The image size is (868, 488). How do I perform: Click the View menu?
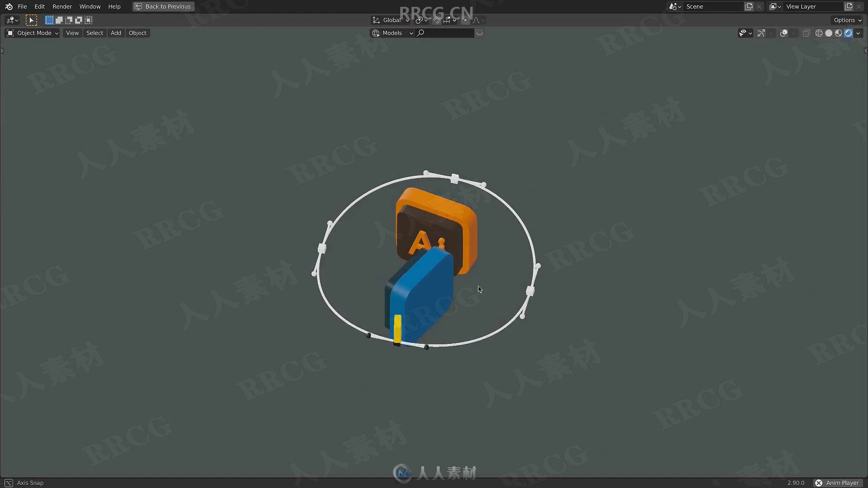[x=72, y=33]
